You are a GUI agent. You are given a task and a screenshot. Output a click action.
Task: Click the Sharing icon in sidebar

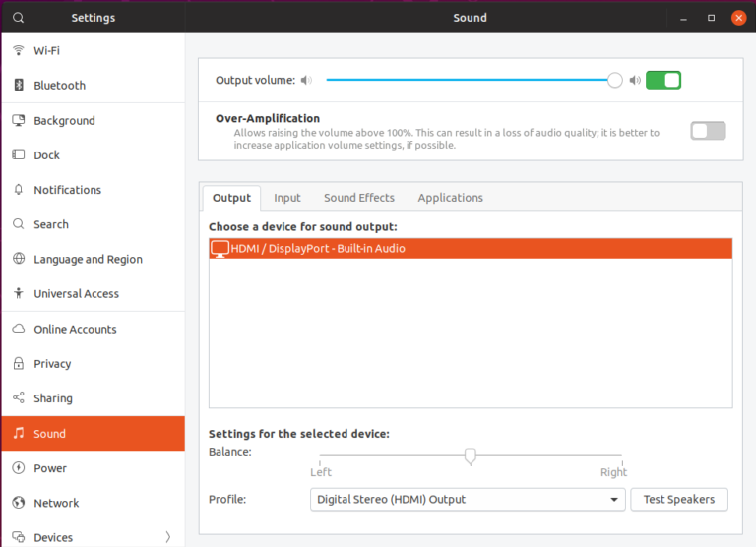(19, 398)
